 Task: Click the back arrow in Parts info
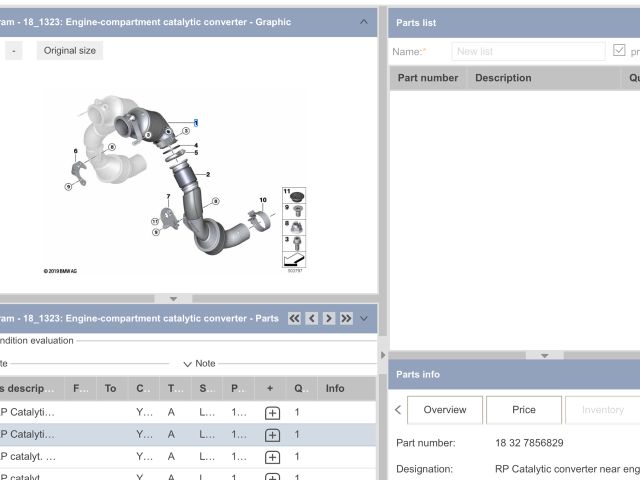(398, 410)
